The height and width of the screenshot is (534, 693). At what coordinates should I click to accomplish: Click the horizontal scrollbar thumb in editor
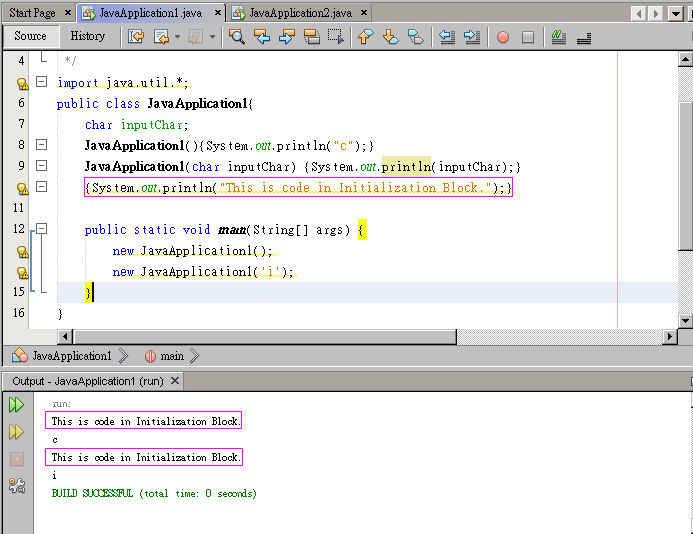coord(265,336)
